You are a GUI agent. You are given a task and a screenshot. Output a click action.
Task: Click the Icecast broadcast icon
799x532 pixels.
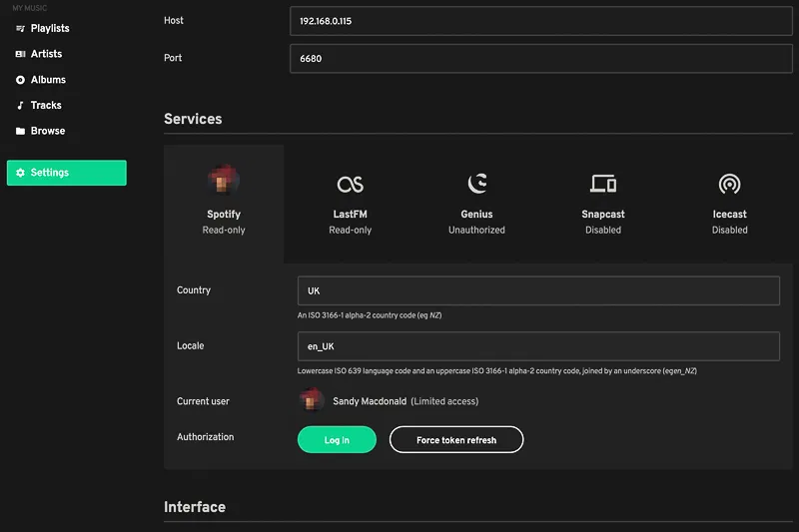click(729, 184)
